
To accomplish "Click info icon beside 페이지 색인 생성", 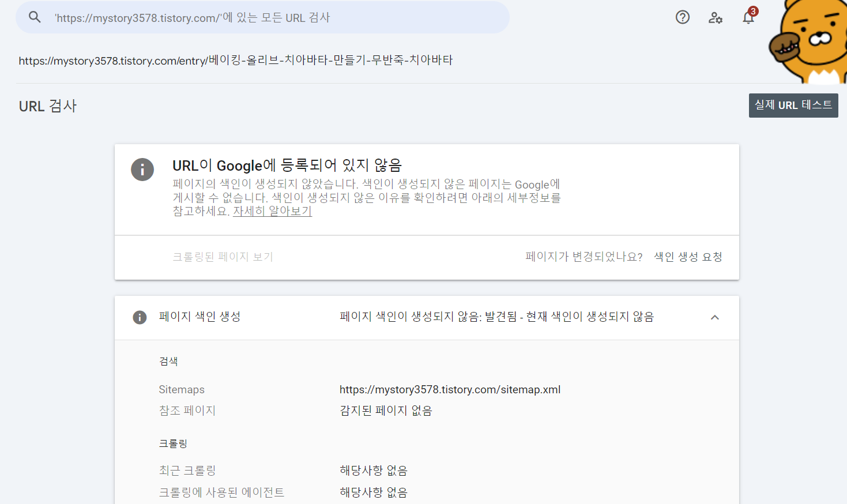I will (x=140, y=317).
